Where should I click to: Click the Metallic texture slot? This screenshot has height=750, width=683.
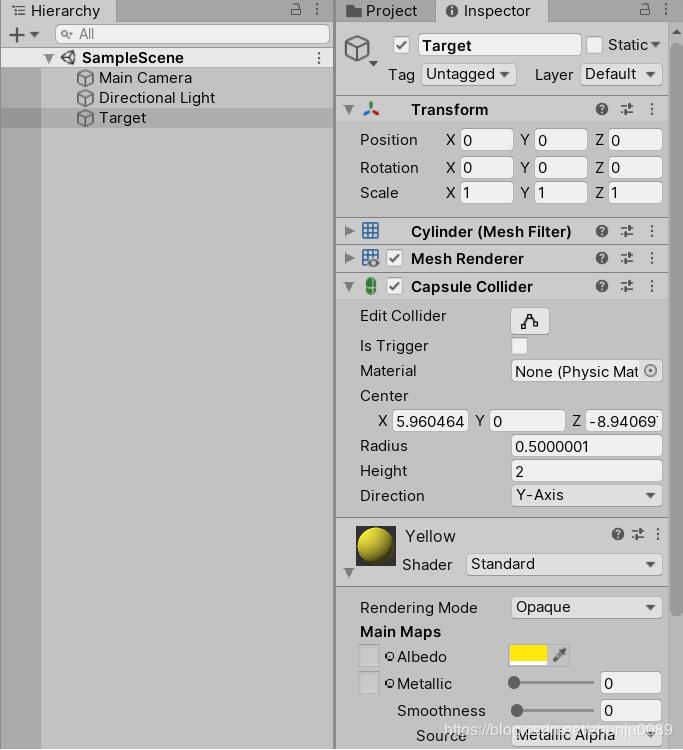click(x=369, y=683)
